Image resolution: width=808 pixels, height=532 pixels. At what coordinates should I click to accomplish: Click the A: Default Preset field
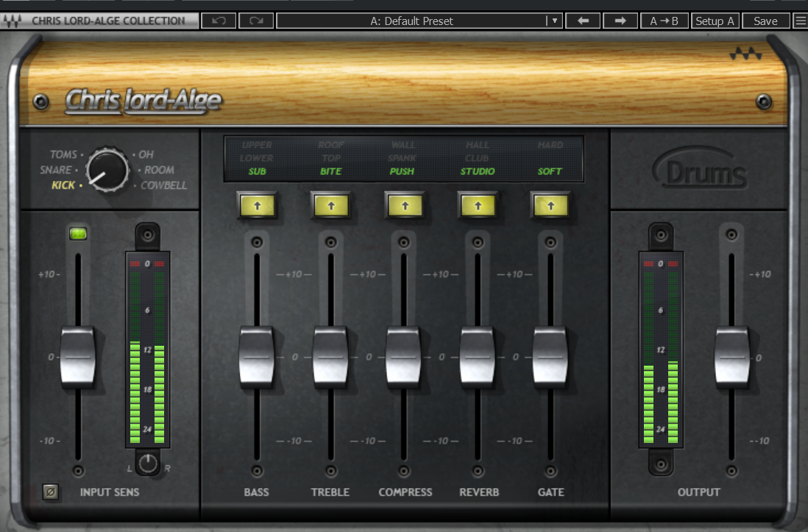click(412, 21)
